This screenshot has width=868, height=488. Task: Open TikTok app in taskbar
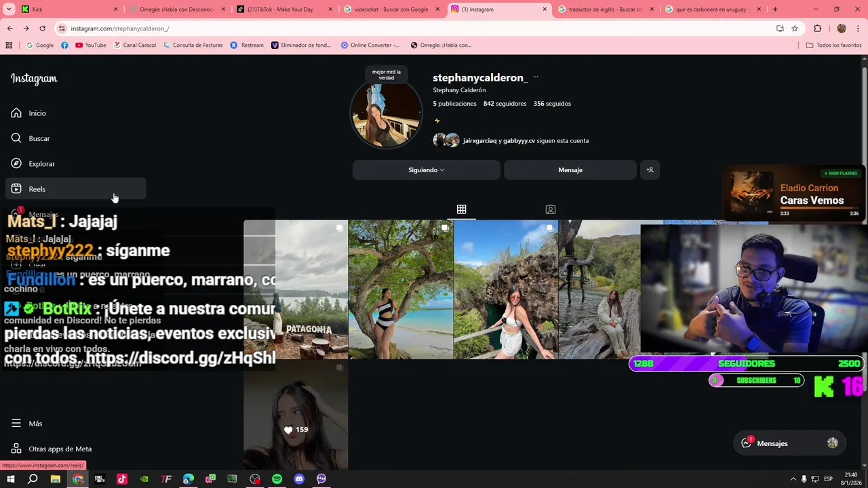[122, 479]
